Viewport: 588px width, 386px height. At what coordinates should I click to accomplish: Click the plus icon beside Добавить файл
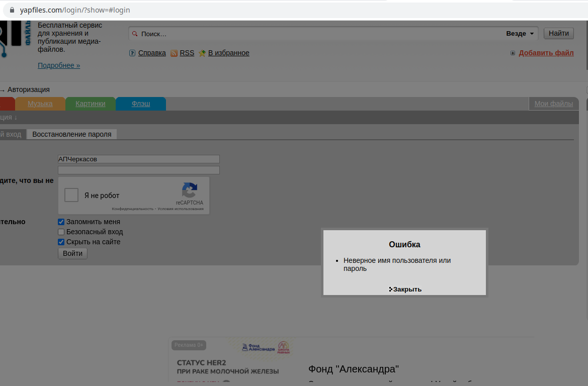click(513, 53)
